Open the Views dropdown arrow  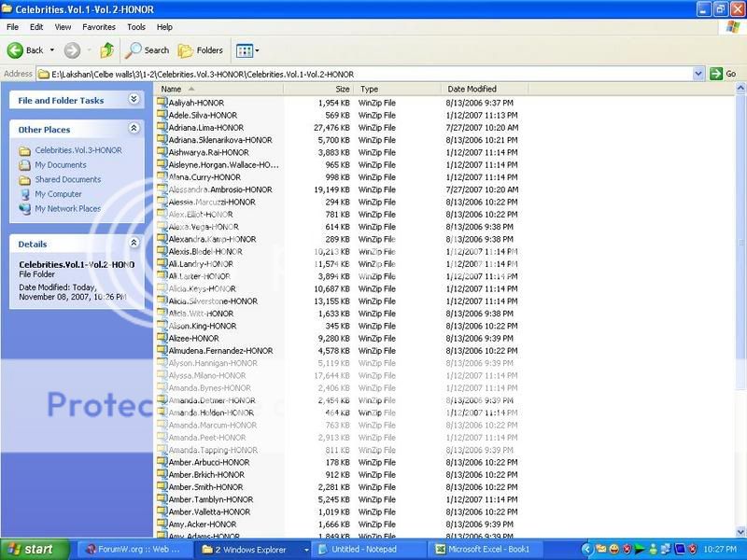pyautogui.click(x=258, y=50)
